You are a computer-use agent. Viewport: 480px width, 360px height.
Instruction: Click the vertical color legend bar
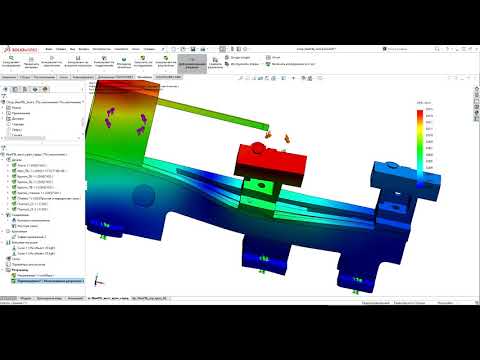420,148
